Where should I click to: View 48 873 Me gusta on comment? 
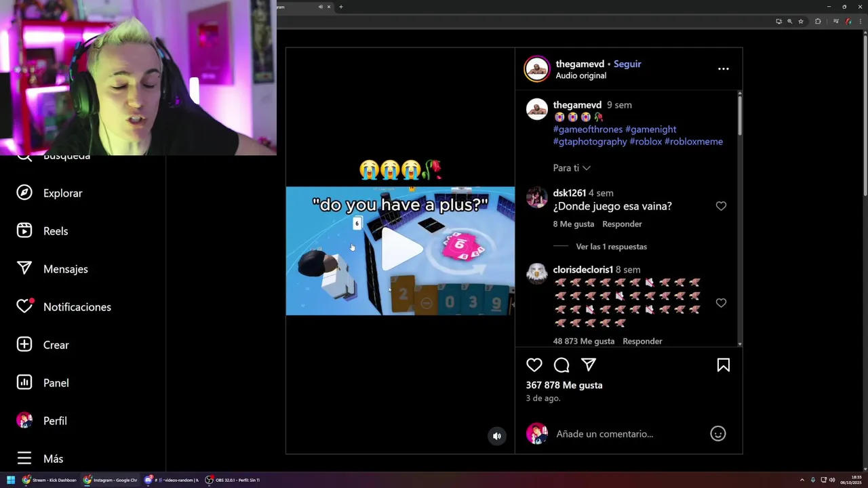(x=584, y=341)
